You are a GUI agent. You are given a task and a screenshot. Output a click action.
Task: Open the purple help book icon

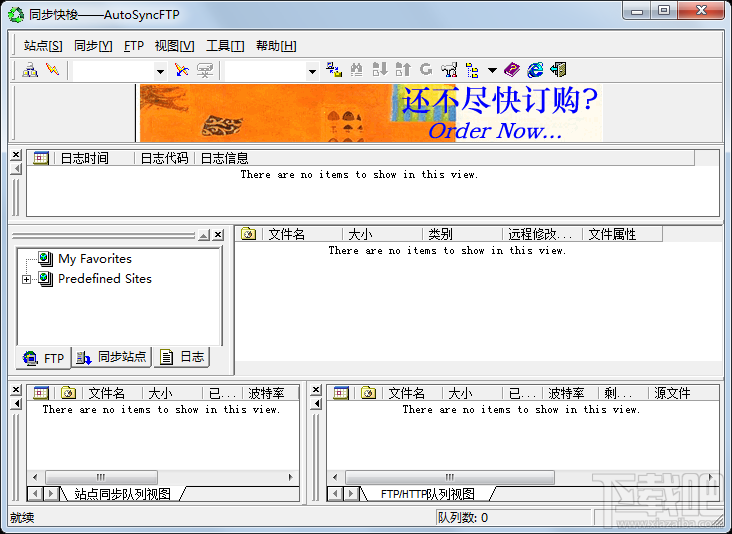point(512,70)
